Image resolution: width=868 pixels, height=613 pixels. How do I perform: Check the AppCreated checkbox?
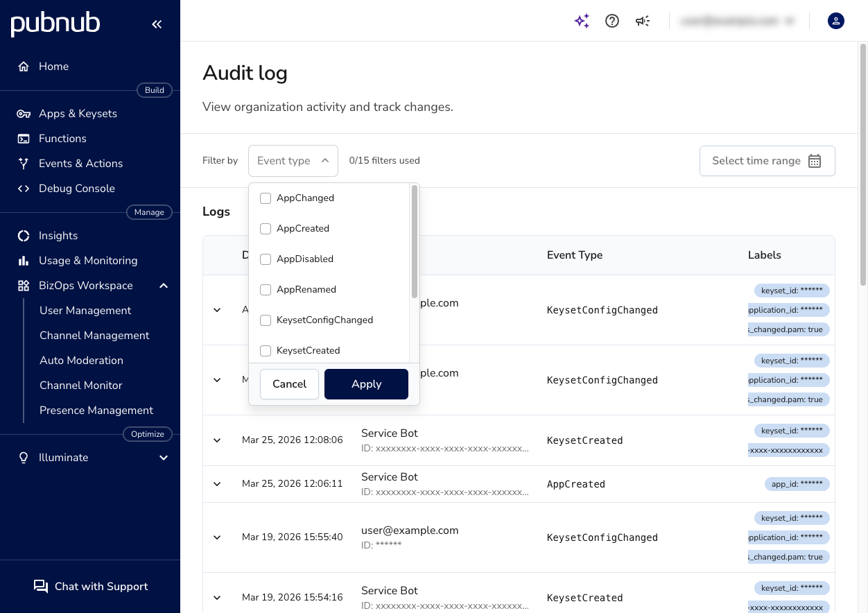(x=266, y=229)
